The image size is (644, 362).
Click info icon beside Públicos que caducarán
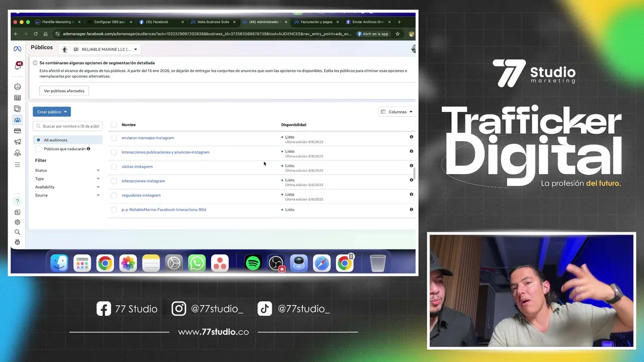(x=89, y=149)
